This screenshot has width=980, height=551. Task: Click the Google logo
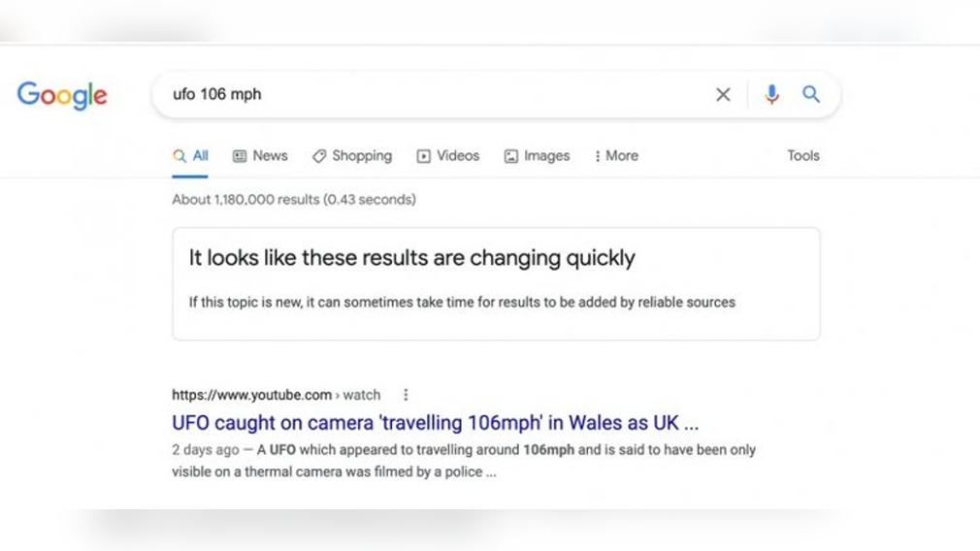(62, 95)
